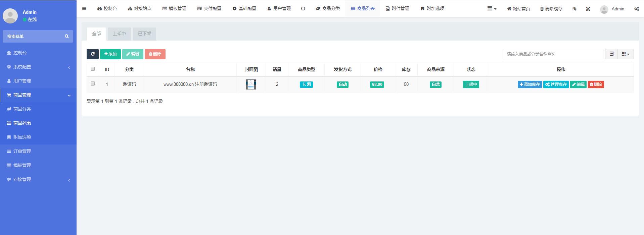Open the settings gears icon at top right
The width and height of the screenshot is (644, 235).
click(x=636, y=9)
